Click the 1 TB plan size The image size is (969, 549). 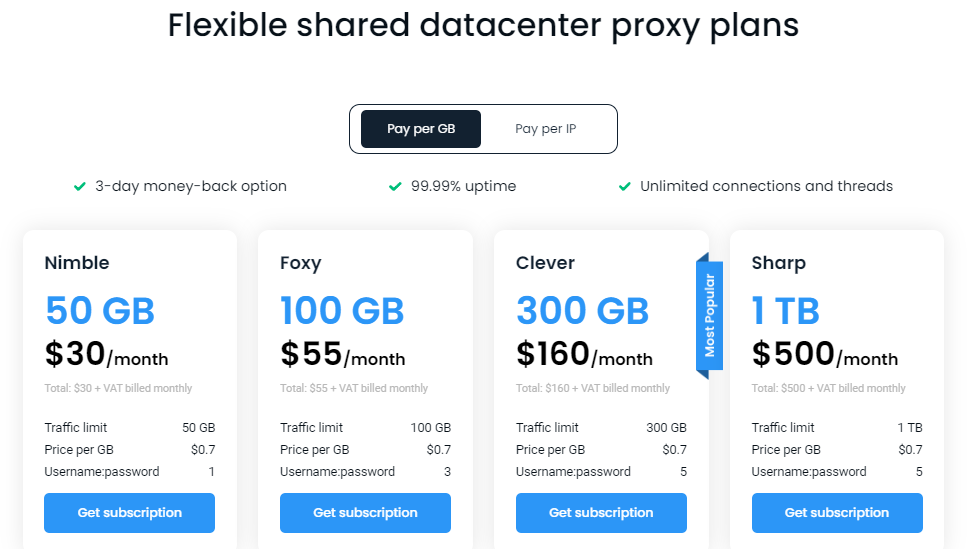coord(786,311)
